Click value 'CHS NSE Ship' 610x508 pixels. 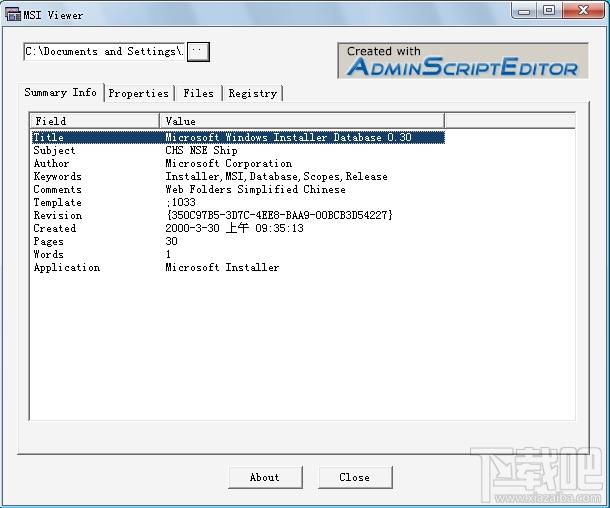201,151
